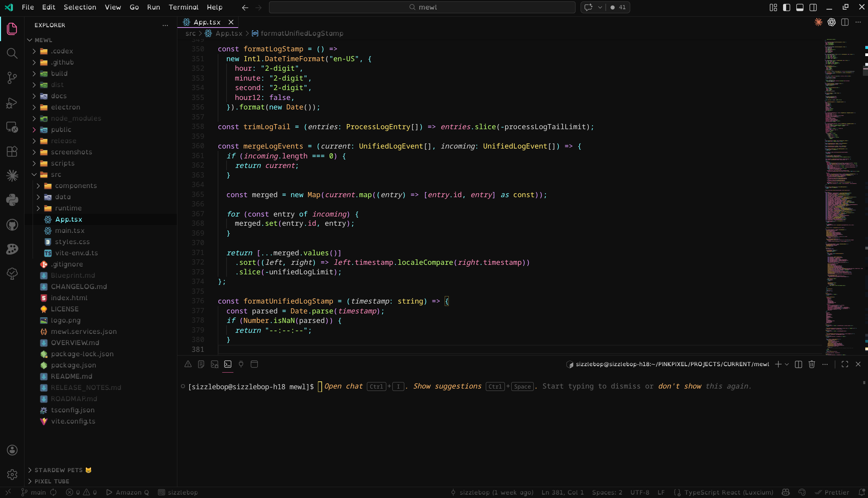Open the Terminal menu
The height and width of the screenshot is (498, 868).
[x=183, y=7]
